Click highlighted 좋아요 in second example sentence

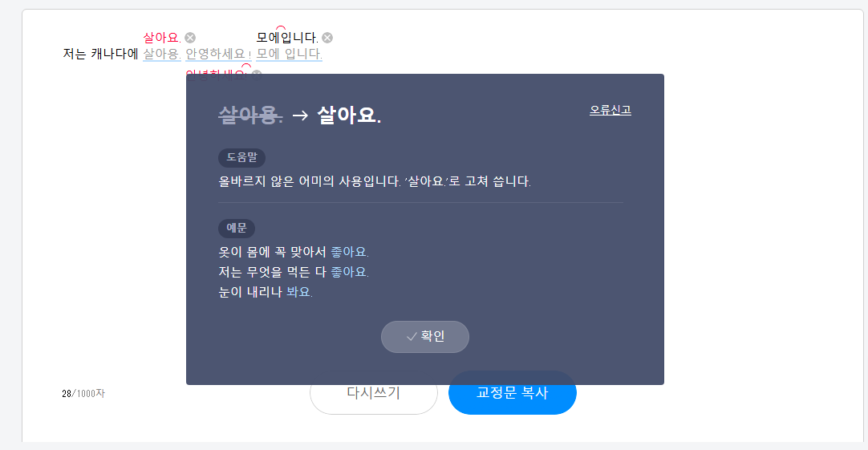(x=350, y=272)
